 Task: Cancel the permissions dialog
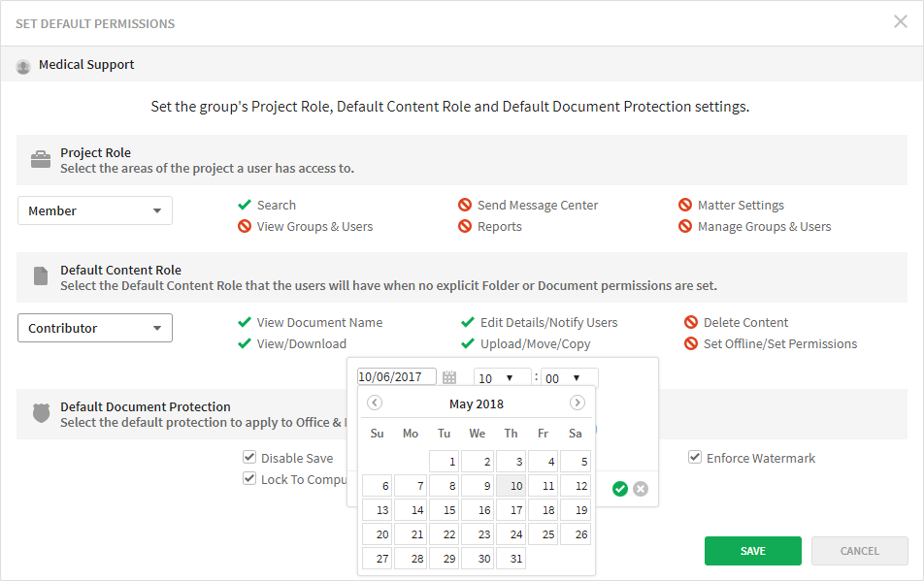pos(859,550)
